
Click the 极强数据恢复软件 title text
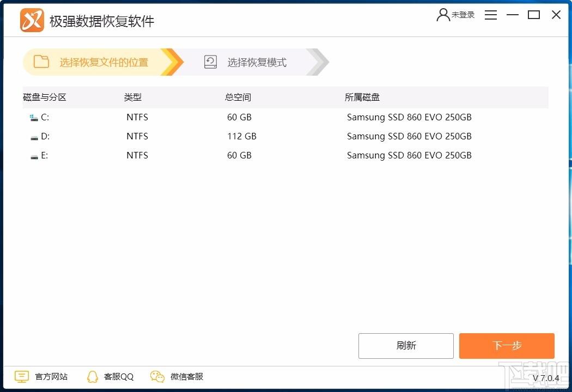coord(102,21)
